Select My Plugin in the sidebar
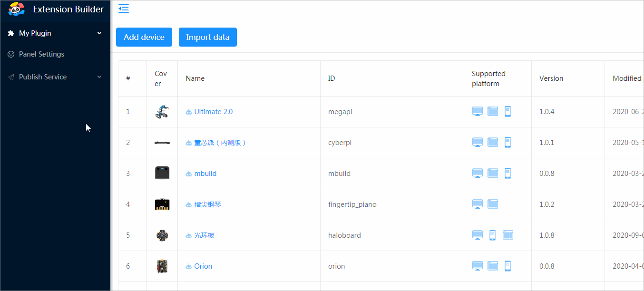 click(x=35, y=33)
